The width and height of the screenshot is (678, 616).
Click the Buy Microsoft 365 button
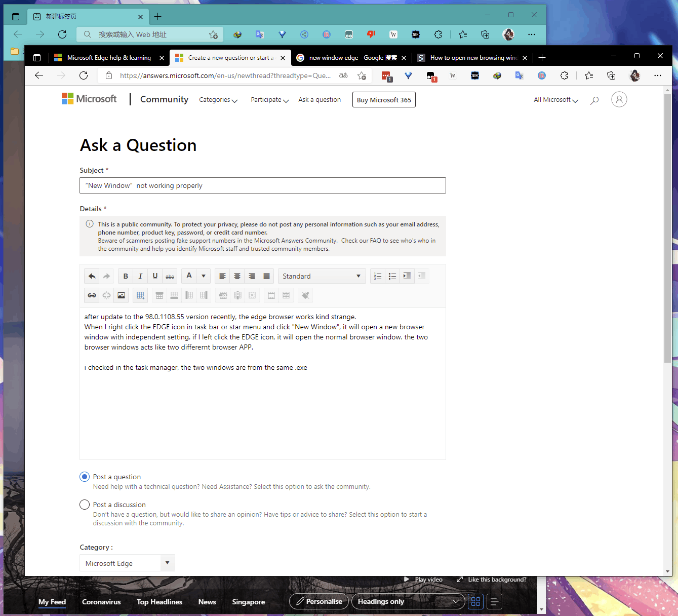pyautogui.click(x=384, y=100)
